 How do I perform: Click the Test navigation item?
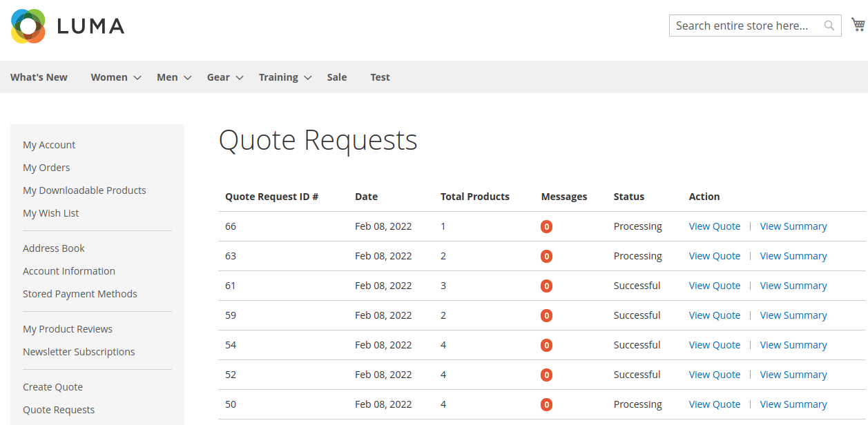click(x=380, y=77)
